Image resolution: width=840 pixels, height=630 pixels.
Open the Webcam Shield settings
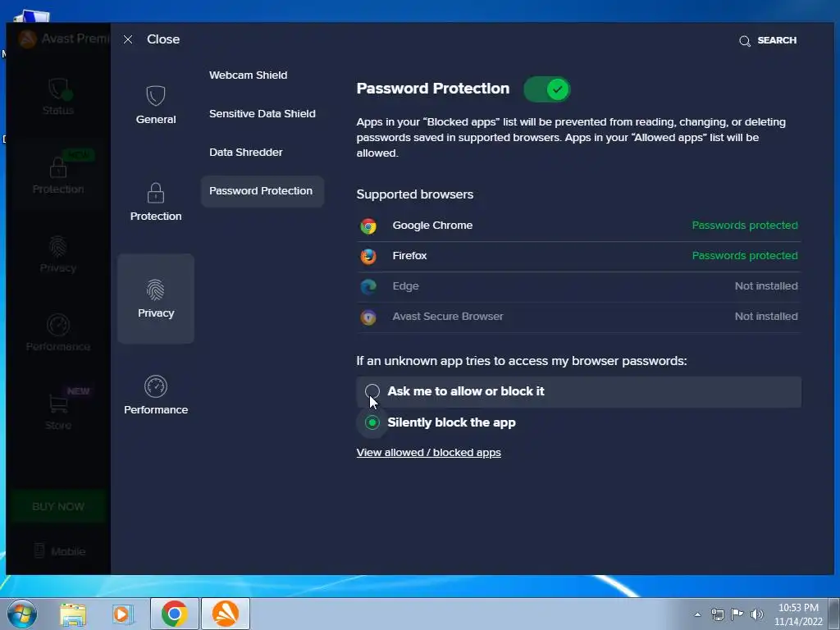(248, 75)
